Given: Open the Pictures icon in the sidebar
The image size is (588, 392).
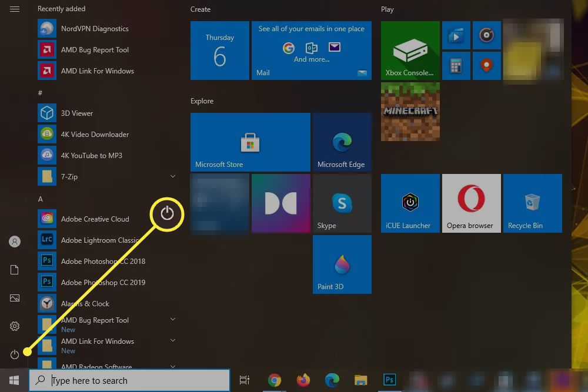Looking at the screenshot, I should click(x=15, y=298).
